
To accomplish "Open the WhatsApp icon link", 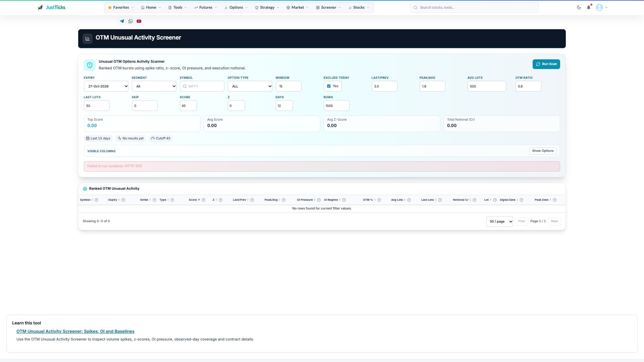I will click(x=130, y=21).
